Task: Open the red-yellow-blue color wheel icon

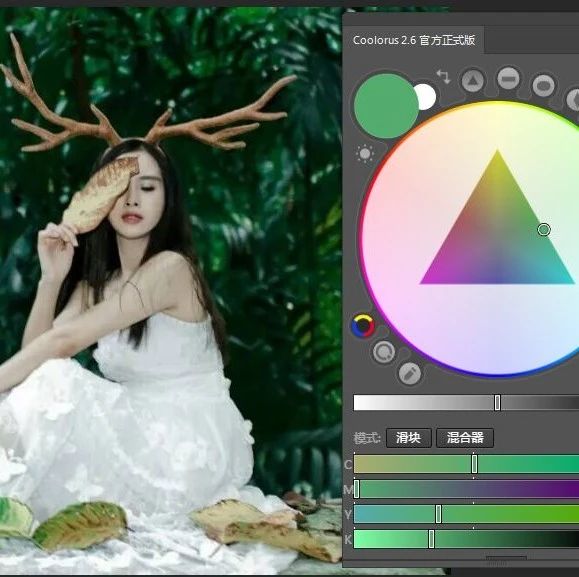Action: pos(363,326)
